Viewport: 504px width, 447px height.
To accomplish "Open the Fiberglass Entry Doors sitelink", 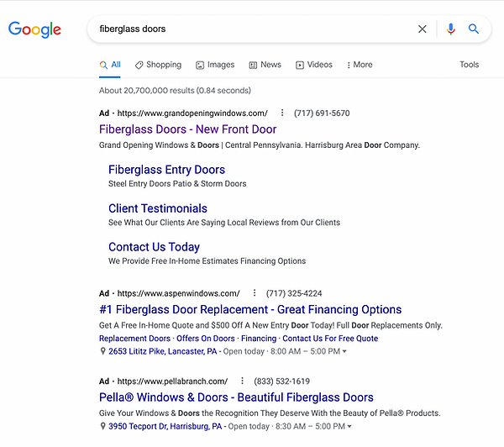I will (166, 170).
